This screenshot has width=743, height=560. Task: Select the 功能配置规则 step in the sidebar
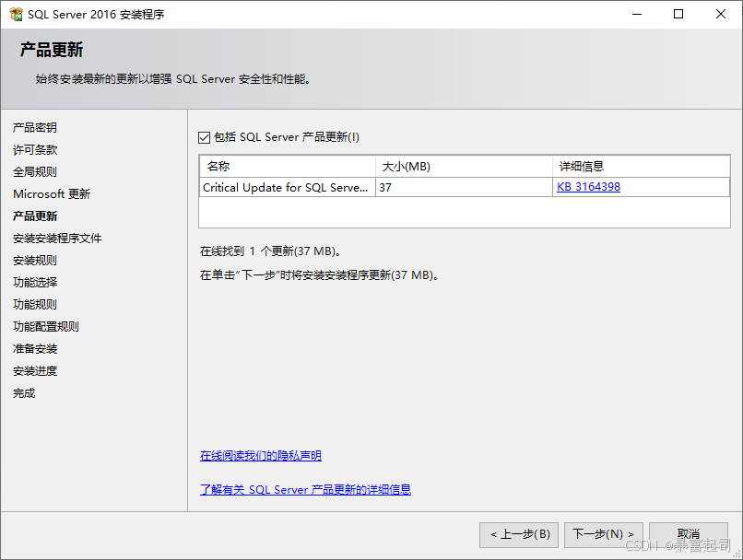coord(46,327)
